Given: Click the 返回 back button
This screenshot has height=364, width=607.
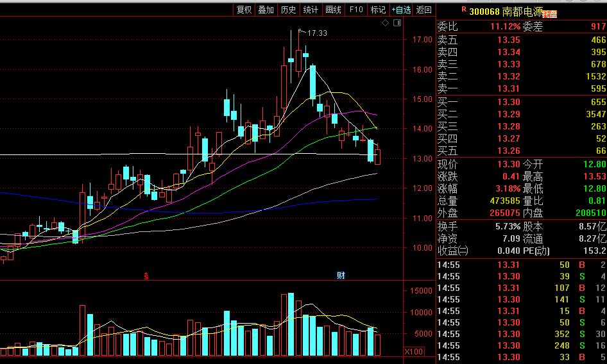Looking at the screenshot, I should pos(423,10).
